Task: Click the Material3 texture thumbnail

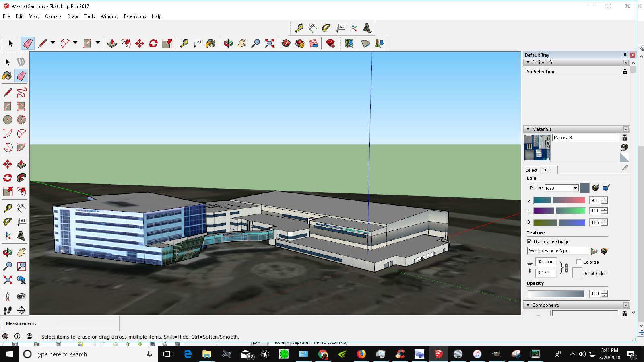Action: coord(537,147)
